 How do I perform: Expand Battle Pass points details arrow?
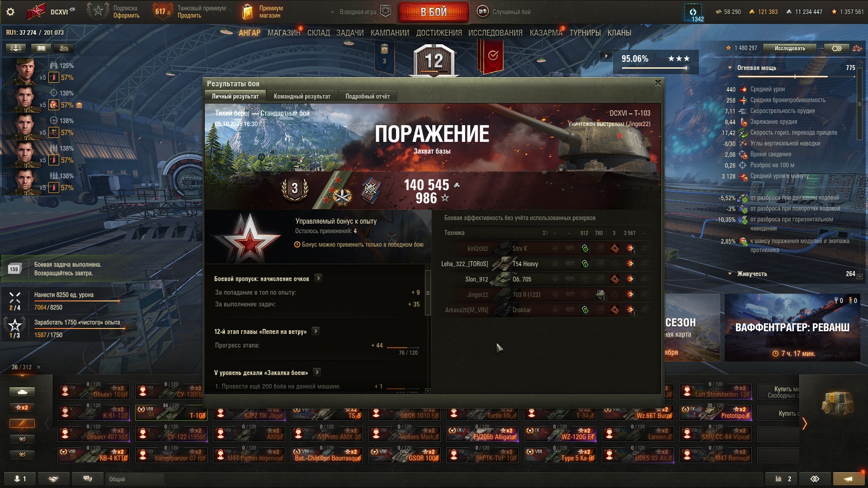coord(318,278)
